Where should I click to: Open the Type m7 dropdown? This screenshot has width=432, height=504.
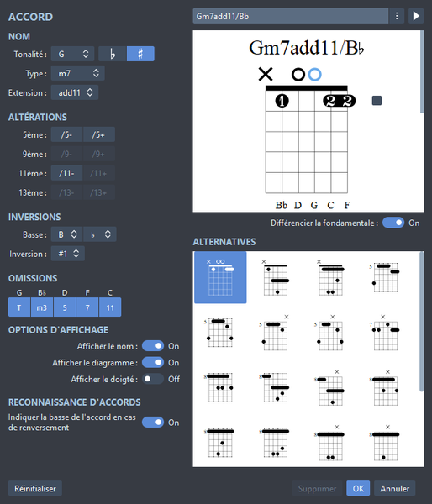(x=78, y=73)
